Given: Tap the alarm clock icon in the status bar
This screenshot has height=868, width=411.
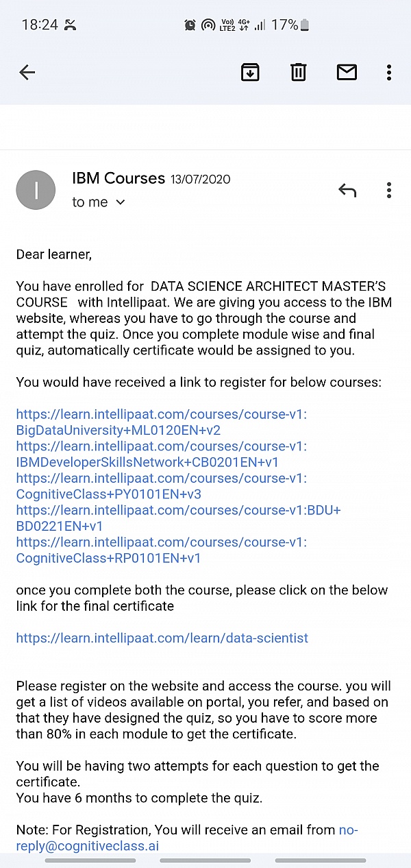Looking at the screenshot, I should (x=190, y=24).
